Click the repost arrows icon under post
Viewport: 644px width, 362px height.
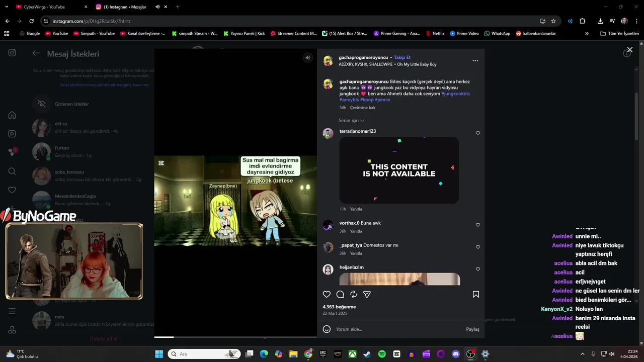(354, 295)
